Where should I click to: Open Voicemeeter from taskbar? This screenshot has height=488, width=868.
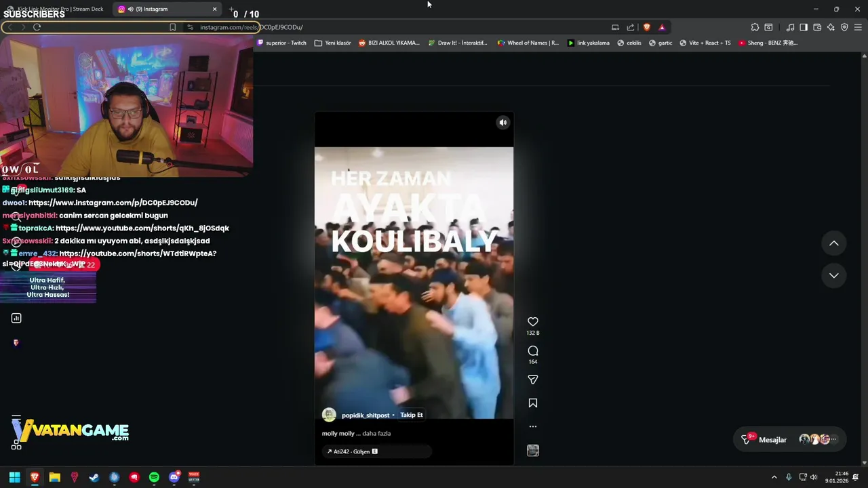click(x=194, y=477)
